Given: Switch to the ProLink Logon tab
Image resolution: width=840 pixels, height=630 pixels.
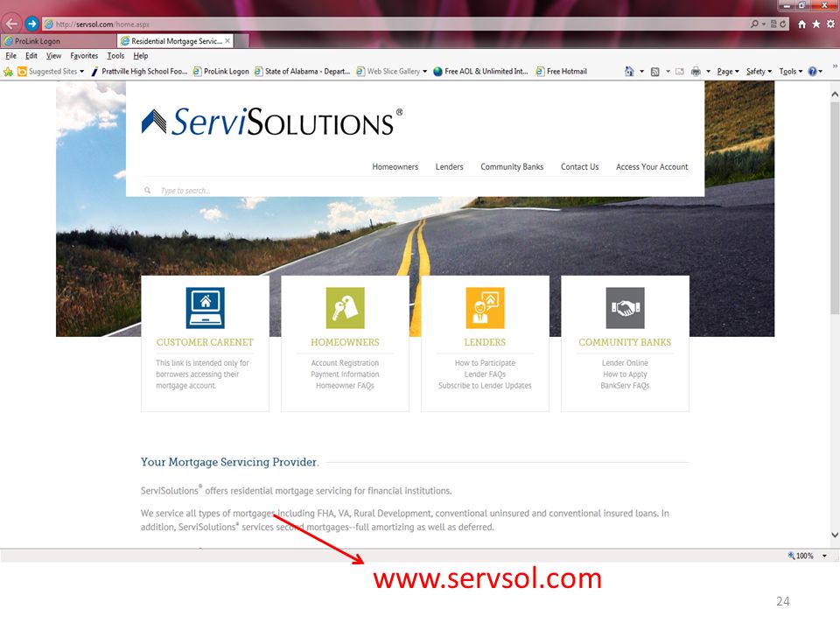Looking at the screenshot, I should pos(59,41).
